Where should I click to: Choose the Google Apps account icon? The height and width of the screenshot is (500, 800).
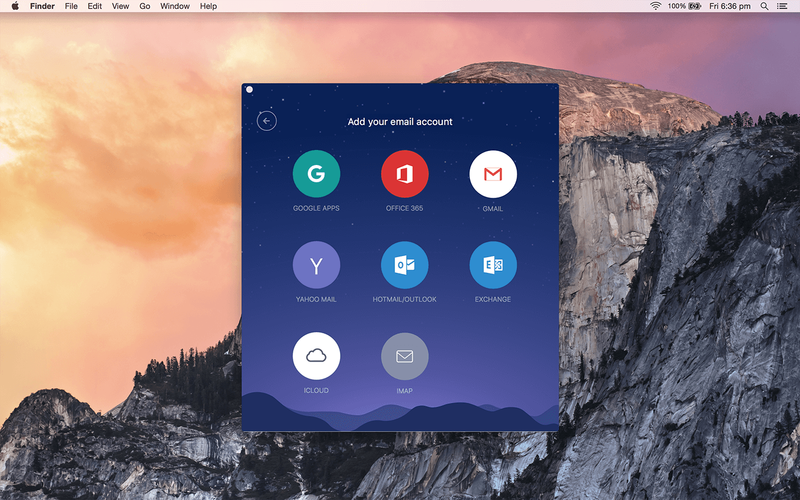(316, 174)
